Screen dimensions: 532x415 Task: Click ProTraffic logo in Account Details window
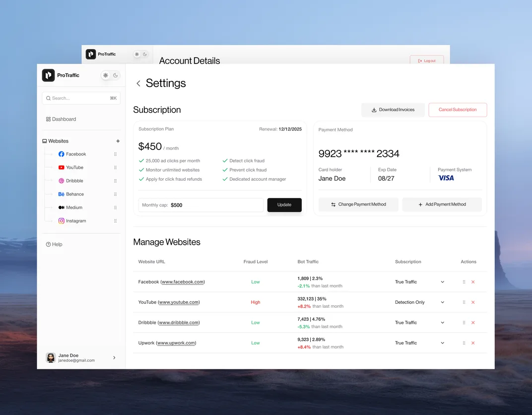pos(91,54)
